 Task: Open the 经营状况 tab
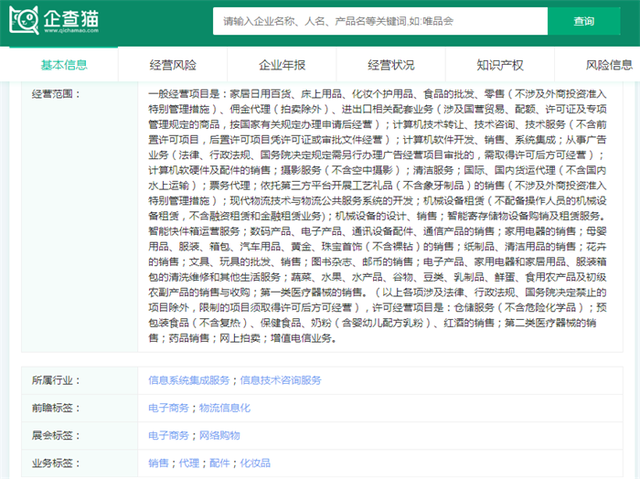click(x=391, y=65)
